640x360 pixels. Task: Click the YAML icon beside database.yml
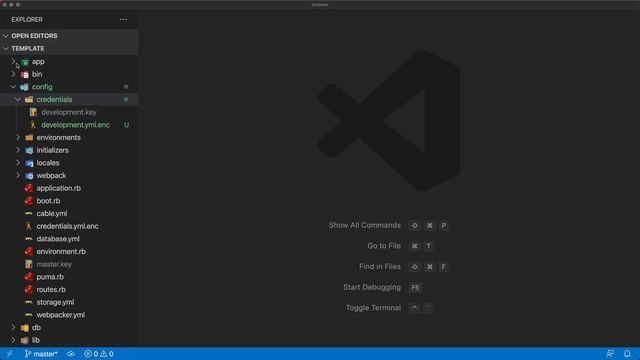[29, 239]
